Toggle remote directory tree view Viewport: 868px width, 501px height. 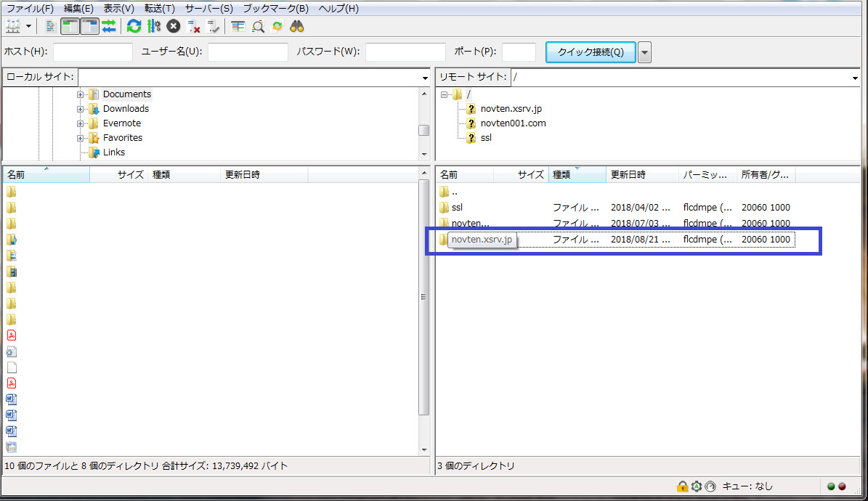(89, 26)
